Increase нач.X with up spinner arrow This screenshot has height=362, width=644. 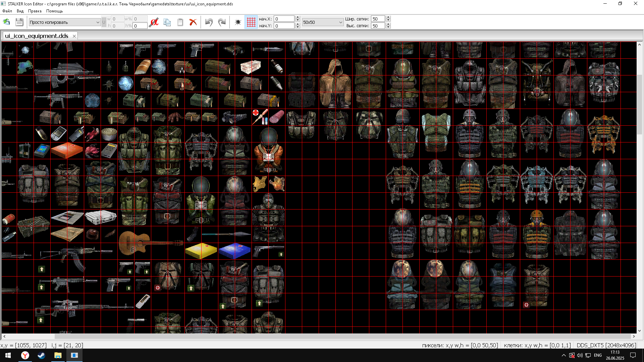click(298, 17)
